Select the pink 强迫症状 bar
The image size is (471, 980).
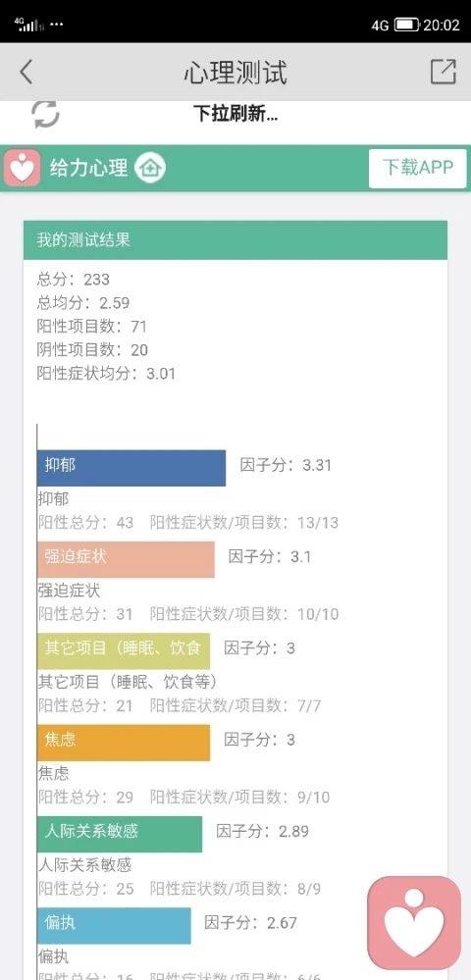[x=126, y=559]
